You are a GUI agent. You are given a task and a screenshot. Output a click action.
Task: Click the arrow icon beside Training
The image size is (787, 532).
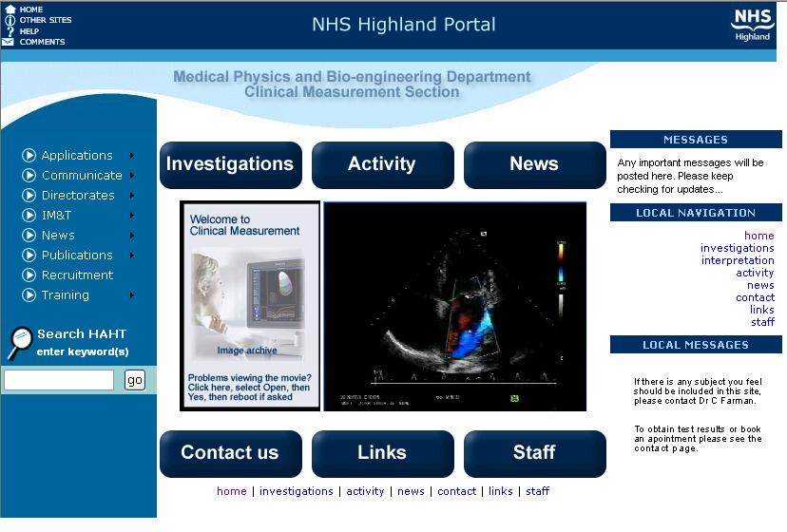[29, 295]
